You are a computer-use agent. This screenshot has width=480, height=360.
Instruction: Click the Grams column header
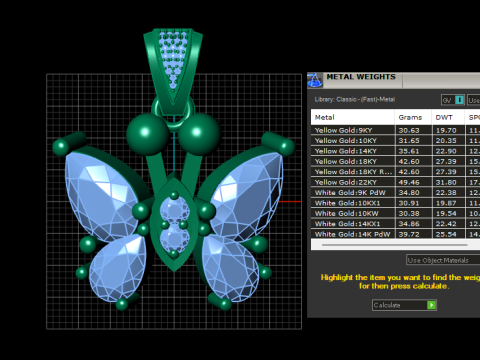coord(413,117)
